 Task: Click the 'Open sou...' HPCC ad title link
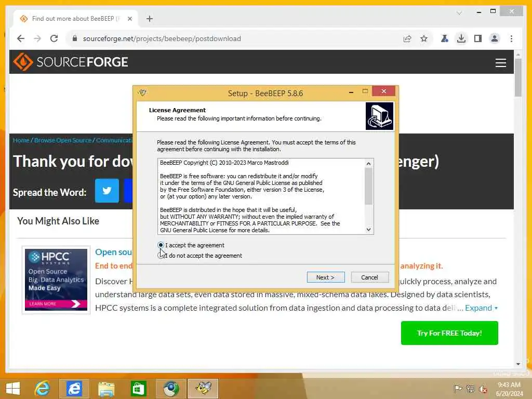(x=113, y=252)
